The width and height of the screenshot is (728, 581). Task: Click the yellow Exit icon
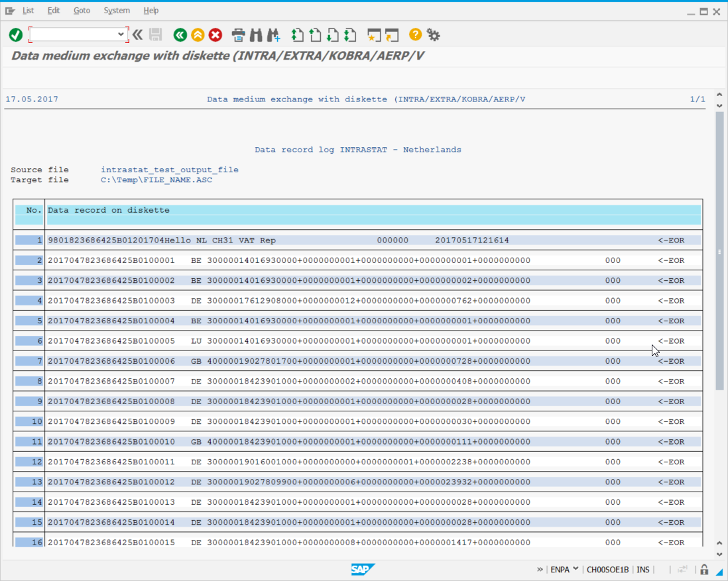pos(198,35)
